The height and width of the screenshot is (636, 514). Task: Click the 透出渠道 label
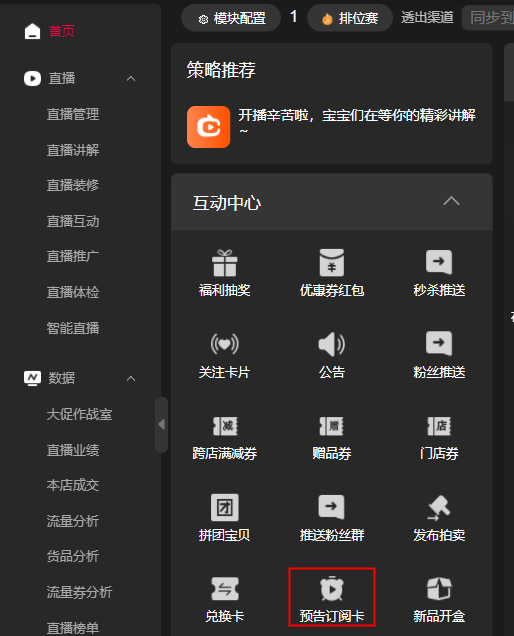pyautogui.click(x=427, y=17)
